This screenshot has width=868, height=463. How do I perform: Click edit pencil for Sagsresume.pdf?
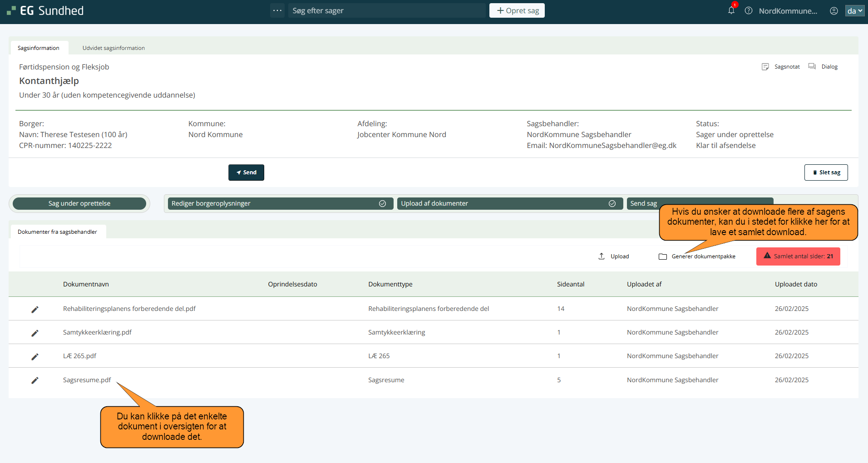[35, 380]
